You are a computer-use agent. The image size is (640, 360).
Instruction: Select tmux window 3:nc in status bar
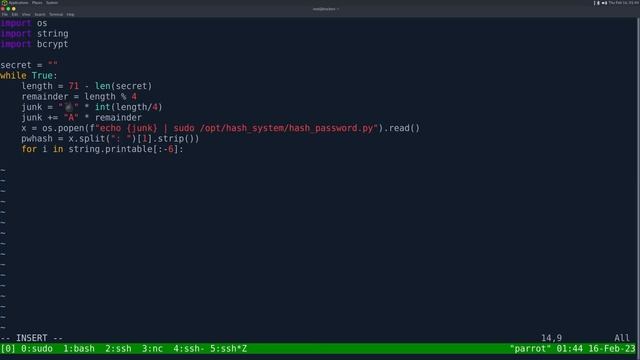[152, 349]
